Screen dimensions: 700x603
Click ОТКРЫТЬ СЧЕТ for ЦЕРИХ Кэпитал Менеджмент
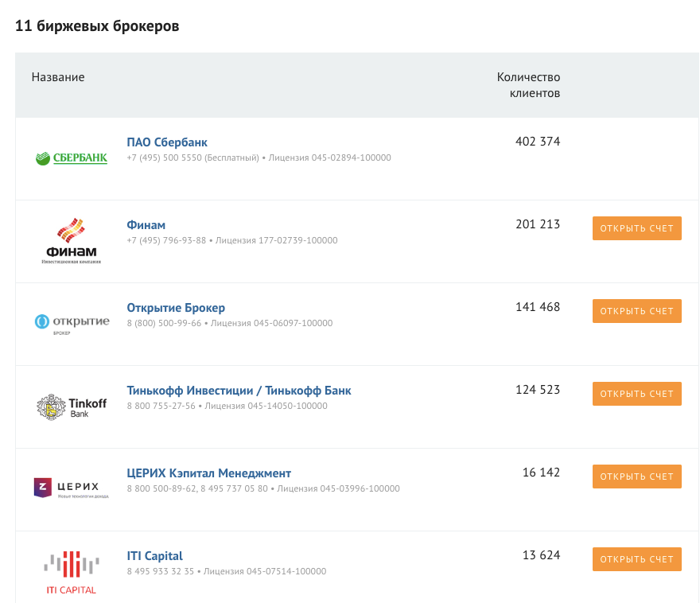click(x=637, y=477)
